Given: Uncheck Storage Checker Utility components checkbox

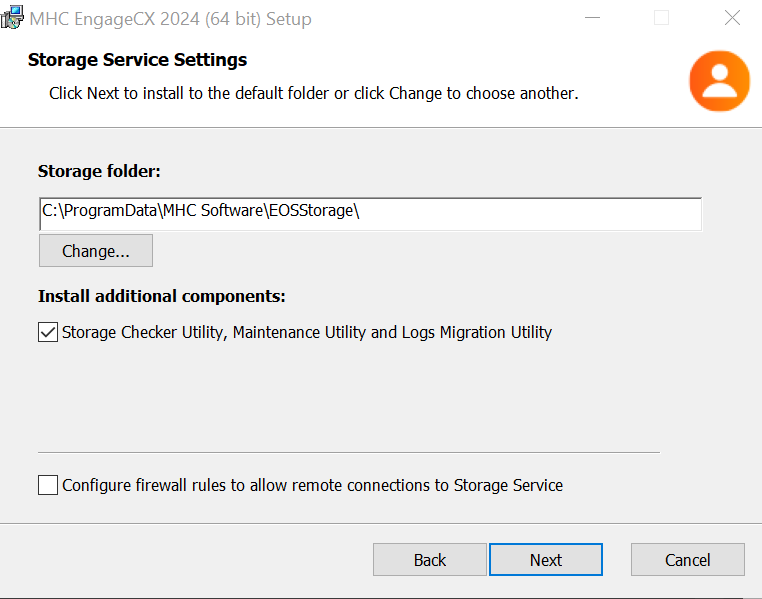Looking at the screenshot, I should coord(48,332).
